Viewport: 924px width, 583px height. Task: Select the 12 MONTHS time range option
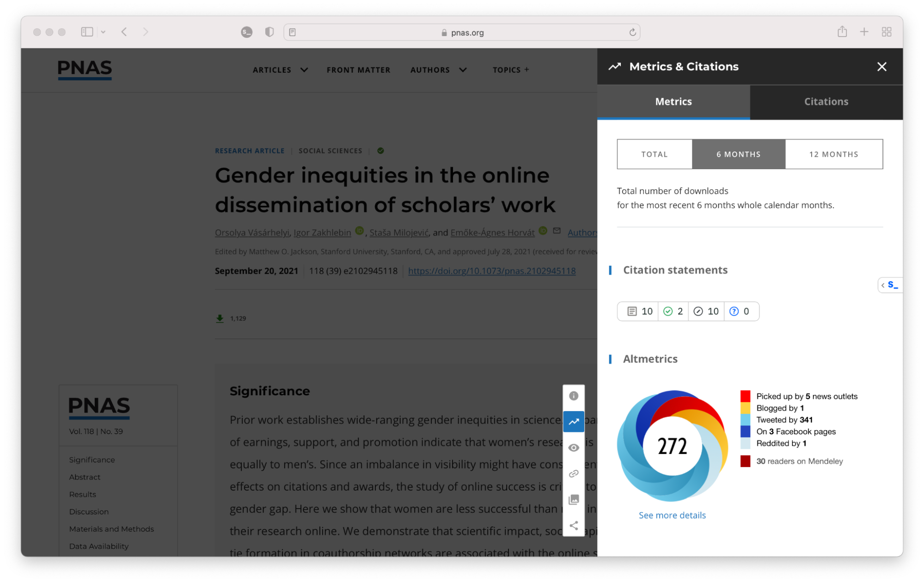[x=833, y=154]
